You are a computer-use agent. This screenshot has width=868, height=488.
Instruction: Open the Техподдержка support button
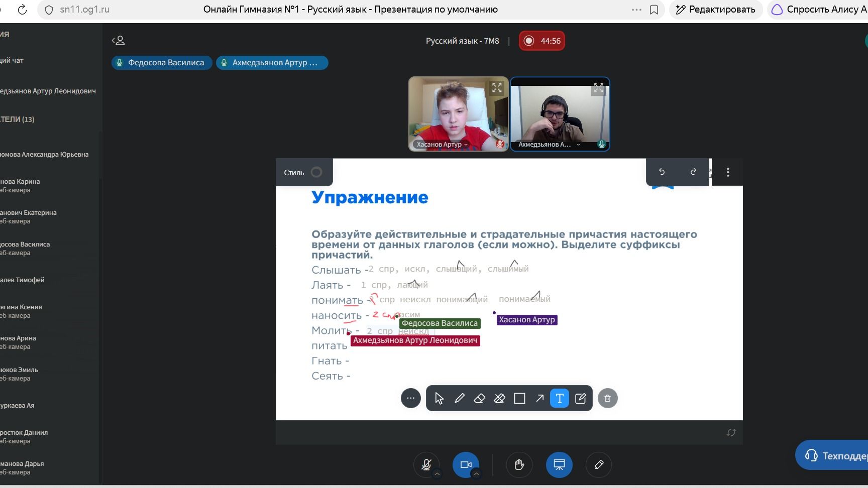pyautogui.click(x=832, y=455)
